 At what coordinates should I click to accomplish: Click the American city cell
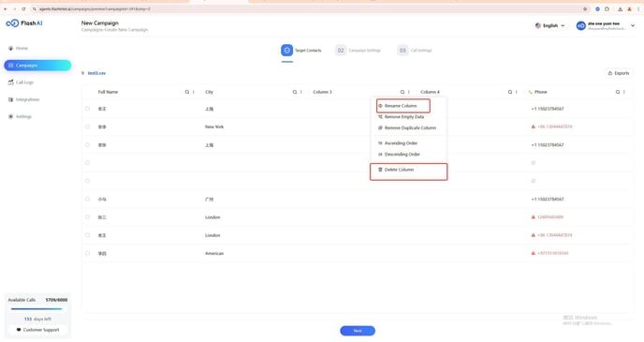coord(214,253)
